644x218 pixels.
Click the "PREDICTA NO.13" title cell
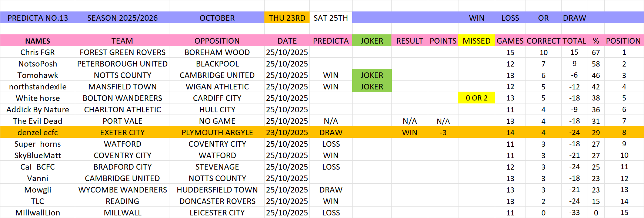pos(38,18)
